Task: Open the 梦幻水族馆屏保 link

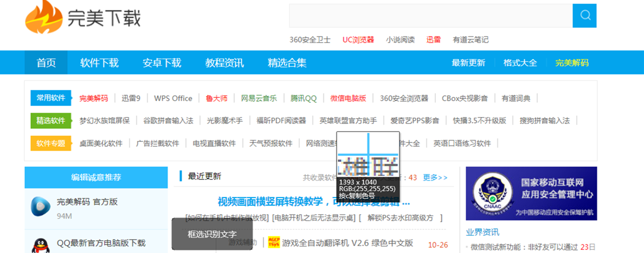Action: pyautogui.click(x=105, y=121)
